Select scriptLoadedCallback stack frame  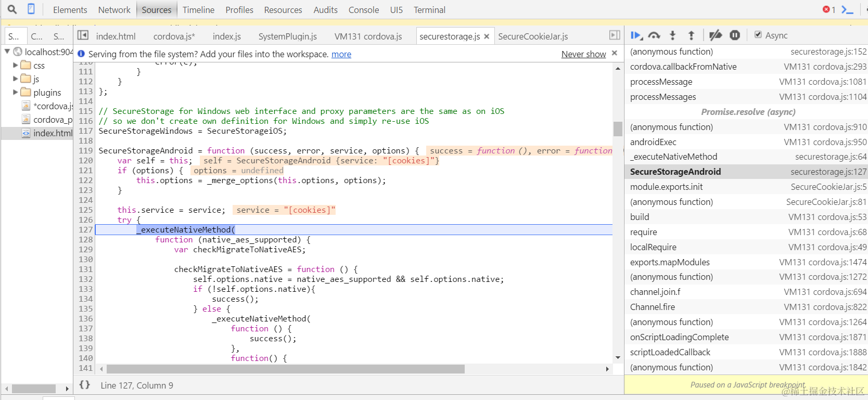(746, 352)
